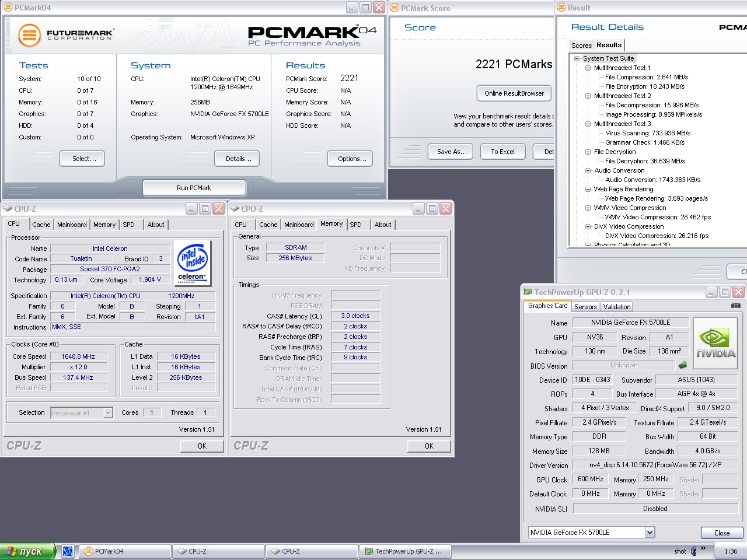Collapse WMV Video Compression node
Screen dimensions: 747x560
coord(588,208)
